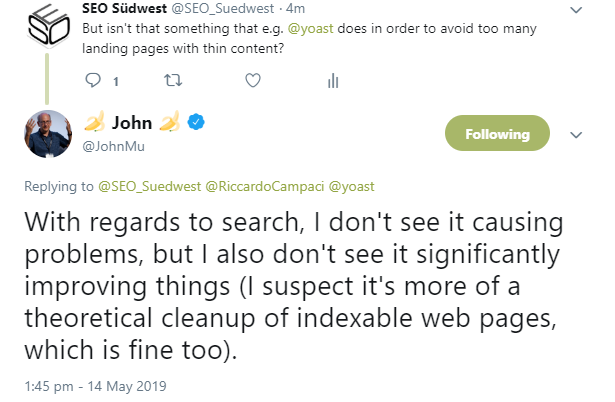Image resolution: width=615 pixels, height=402 pixels.
Task: Open tweet analytics bar chart icon
Action: (x=334, y=79)
